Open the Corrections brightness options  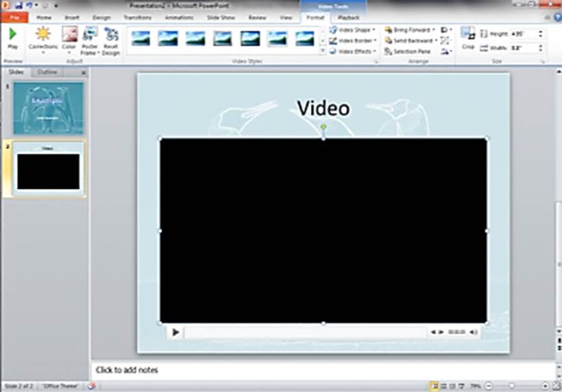[43, 40]
